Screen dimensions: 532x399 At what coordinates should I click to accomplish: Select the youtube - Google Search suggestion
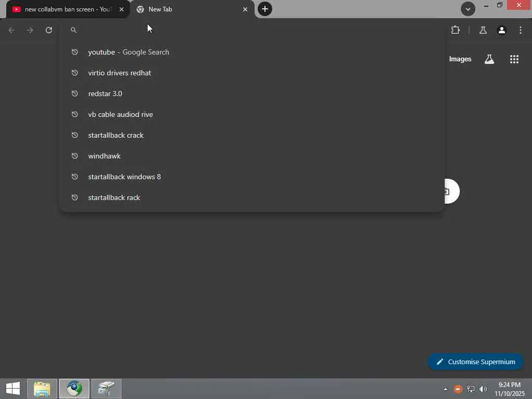252,52
